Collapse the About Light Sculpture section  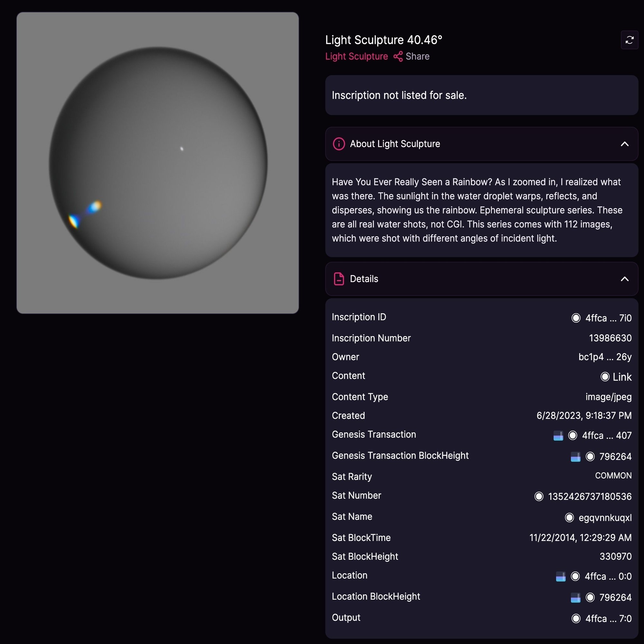[625, 144]
